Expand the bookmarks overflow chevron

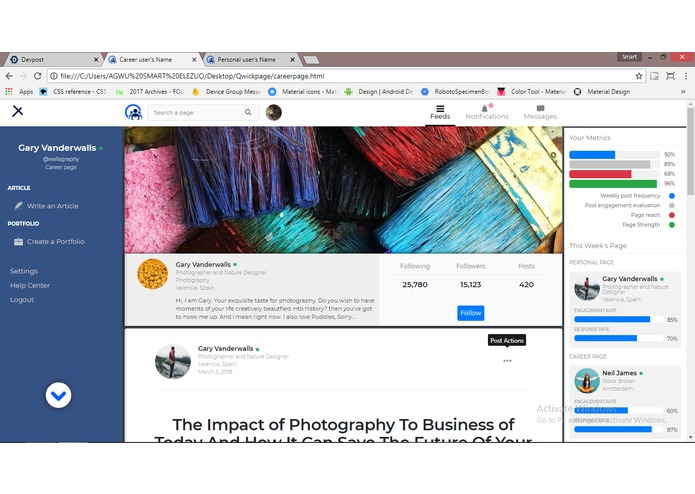tap(683, 92)
